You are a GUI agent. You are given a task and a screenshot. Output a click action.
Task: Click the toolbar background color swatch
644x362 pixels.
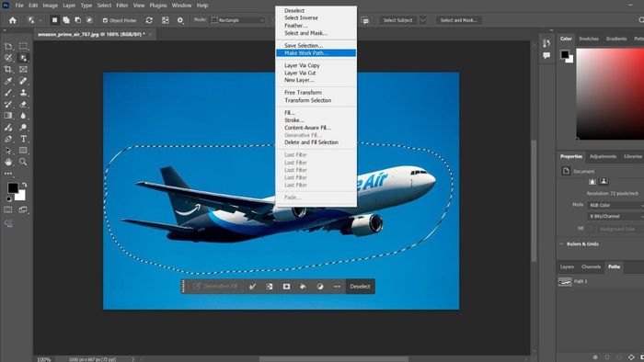click(x=21, y=197)
